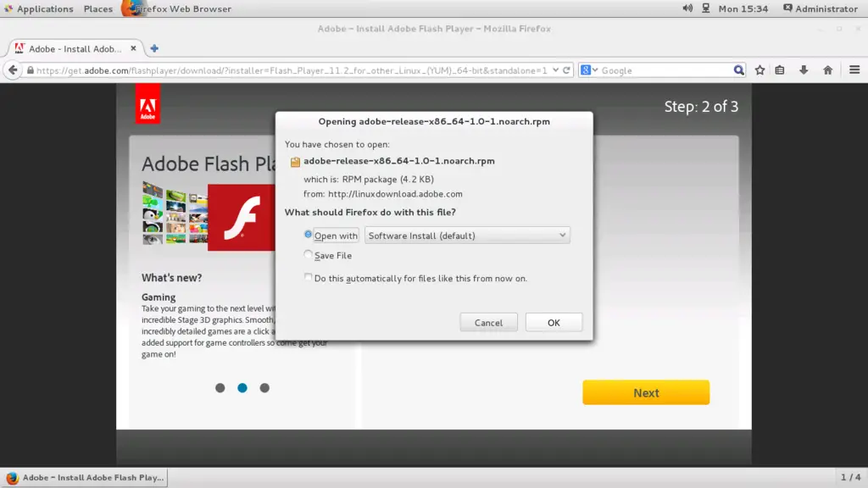The height and width of the screenshot is (488, 868).
Task: Click 'RPM package (4.2 KB)' file type text
Action: click(x=388, y=180)
